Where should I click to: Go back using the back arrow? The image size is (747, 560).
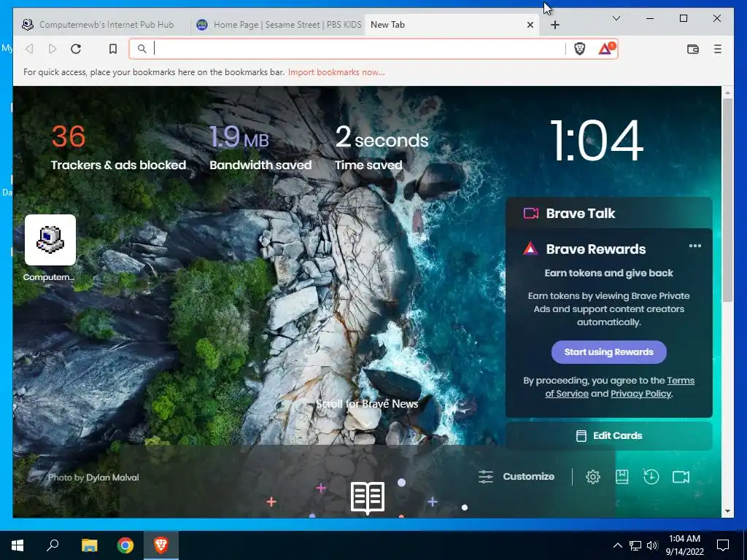click(29, 49)
